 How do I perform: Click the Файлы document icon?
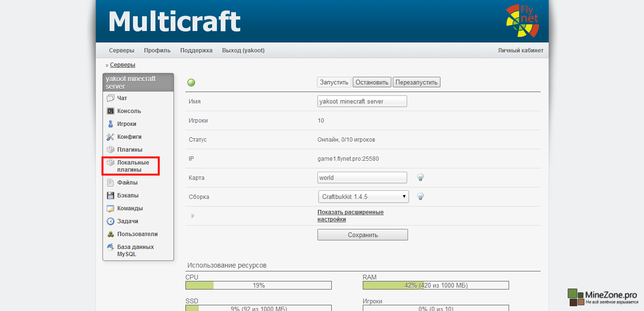(x=111, y=183)
